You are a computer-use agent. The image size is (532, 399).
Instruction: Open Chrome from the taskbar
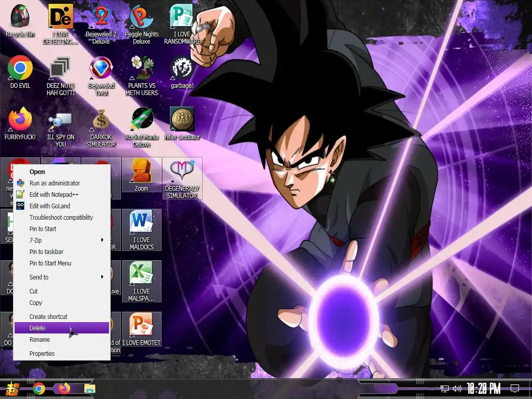coord(39,389)
